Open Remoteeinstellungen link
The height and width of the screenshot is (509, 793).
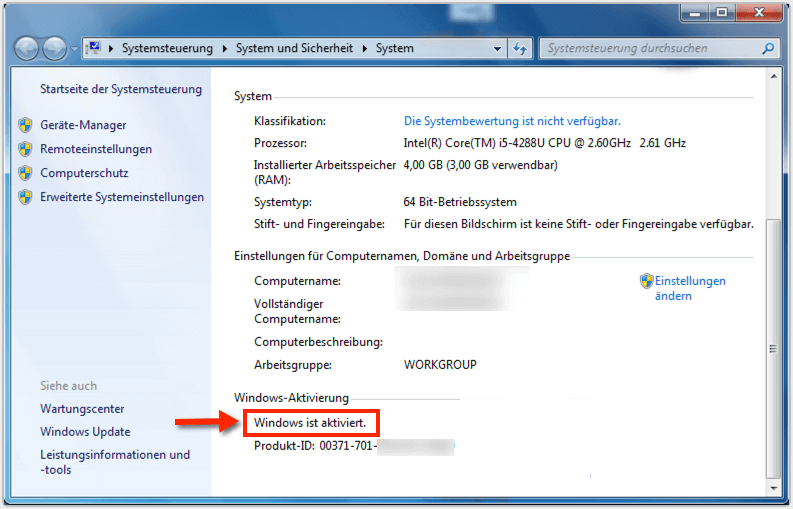point(96,149)
